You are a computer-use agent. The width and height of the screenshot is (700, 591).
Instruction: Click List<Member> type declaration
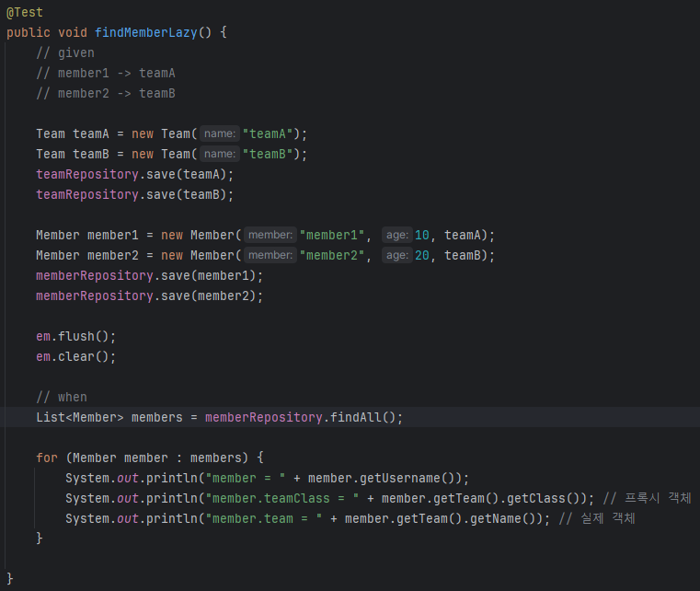(80, 417)
